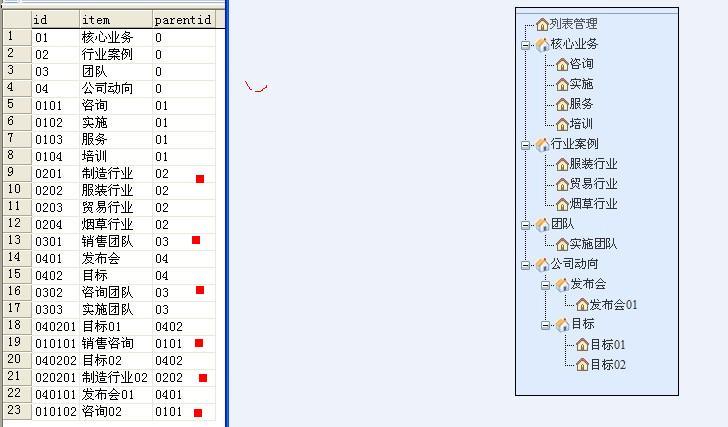Collapse the 目标 tree node
The width and height of the screenshot is (728, 427).
tap(546, 325)
